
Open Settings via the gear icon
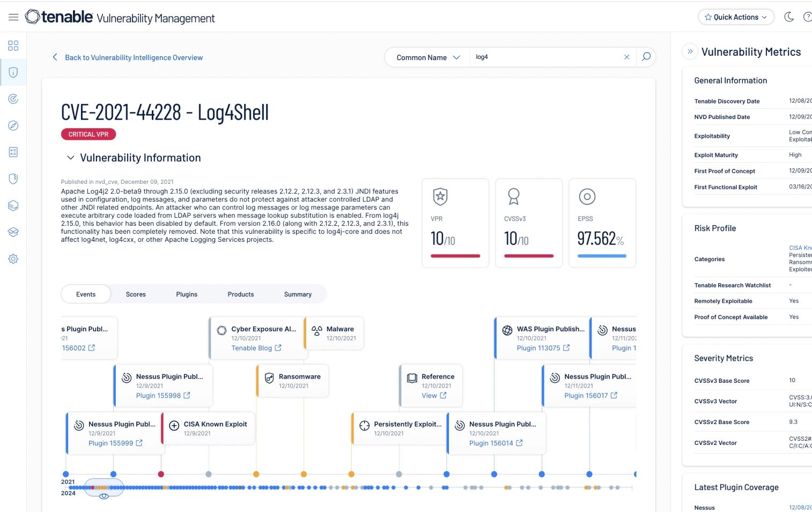pos(13,259)
